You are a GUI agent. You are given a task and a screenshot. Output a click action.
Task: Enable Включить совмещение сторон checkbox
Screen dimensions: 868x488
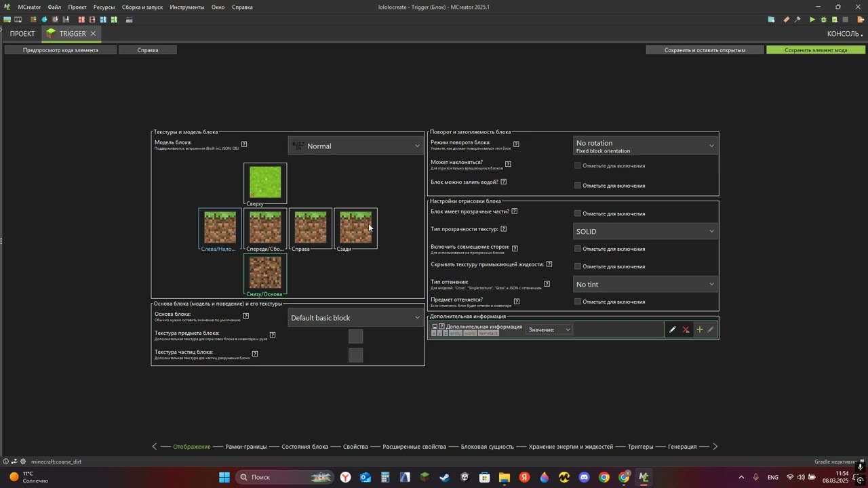578,249
